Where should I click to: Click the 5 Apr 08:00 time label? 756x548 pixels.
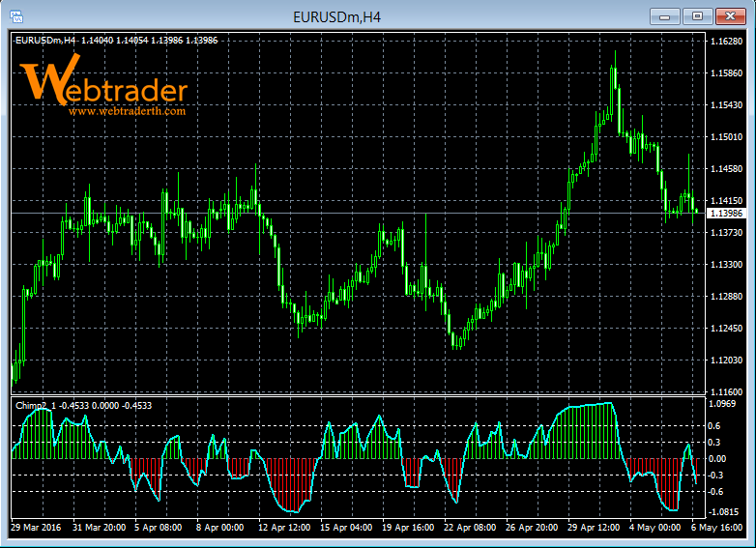159,528
